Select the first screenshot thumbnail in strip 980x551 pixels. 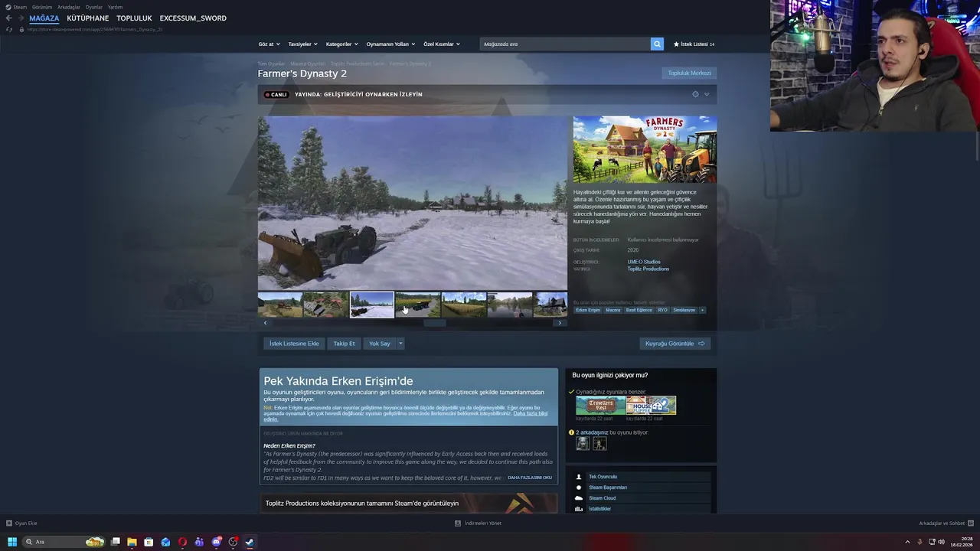(x=279, y=305)
